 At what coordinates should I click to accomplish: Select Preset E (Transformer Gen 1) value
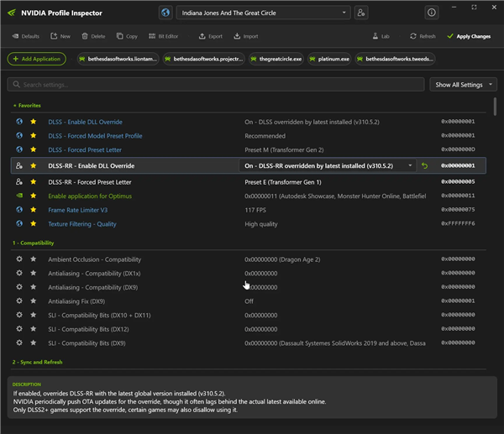pyautogui.click(x=283, y=182)
